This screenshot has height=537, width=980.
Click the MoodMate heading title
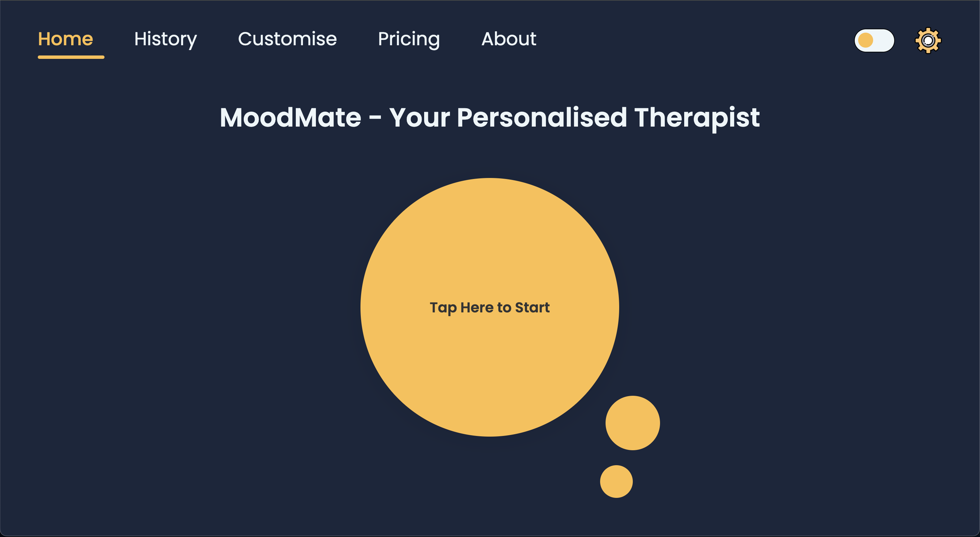(x=489, y=117)
